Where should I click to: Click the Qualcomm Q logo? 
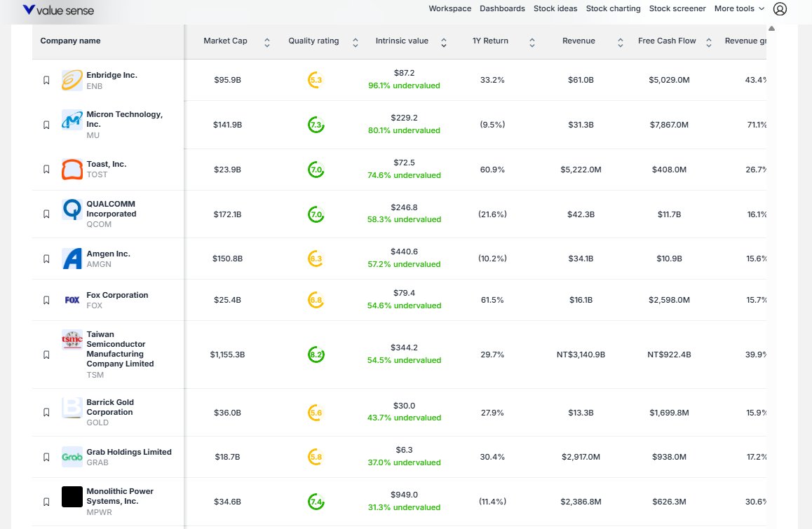tap(72, 209)
